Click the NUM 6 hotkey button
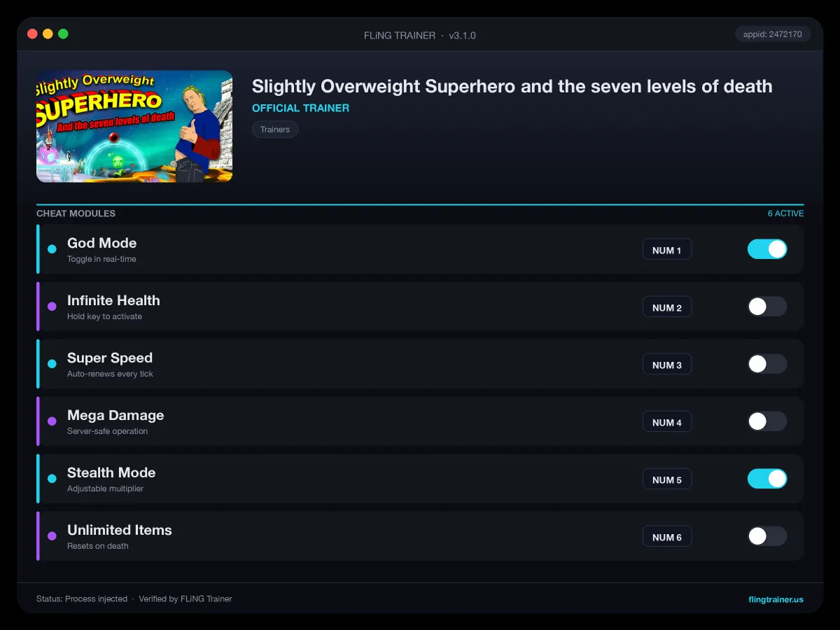The width and height of the screenshot is (840, 630). [667, 537]
